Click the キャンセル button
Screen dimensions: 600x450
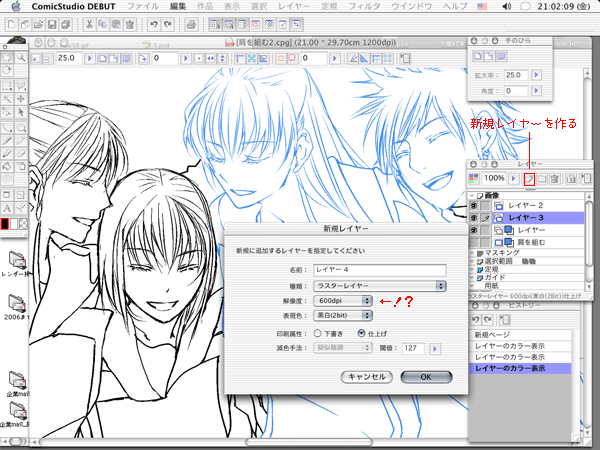pos(364,377)
